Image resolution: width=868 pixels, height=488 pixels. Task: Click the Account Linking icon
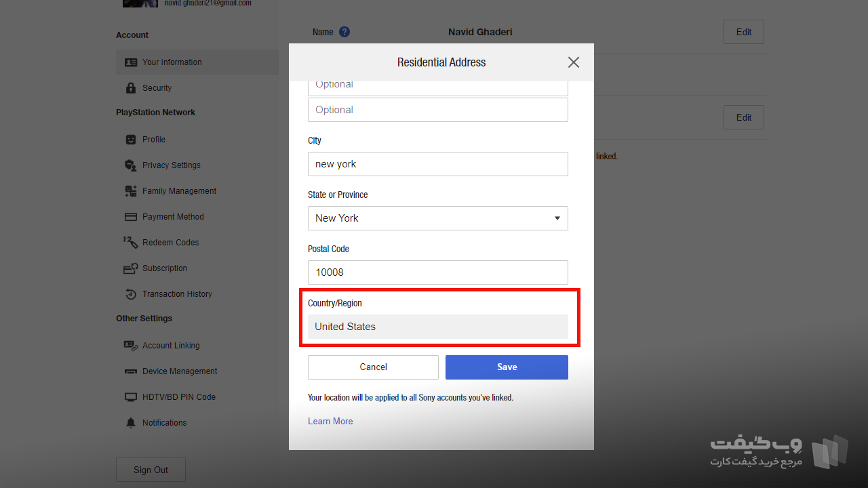tap(131, 346)
